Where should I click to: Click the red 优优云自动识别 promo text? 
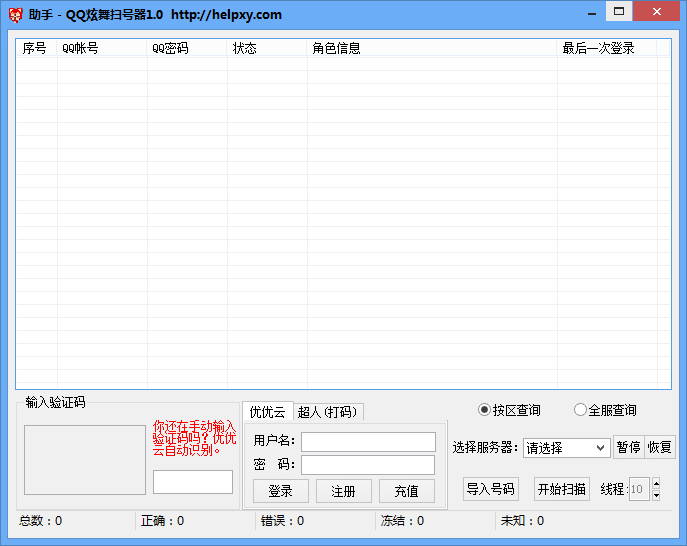pyautogui.click(x=194, y=438)
